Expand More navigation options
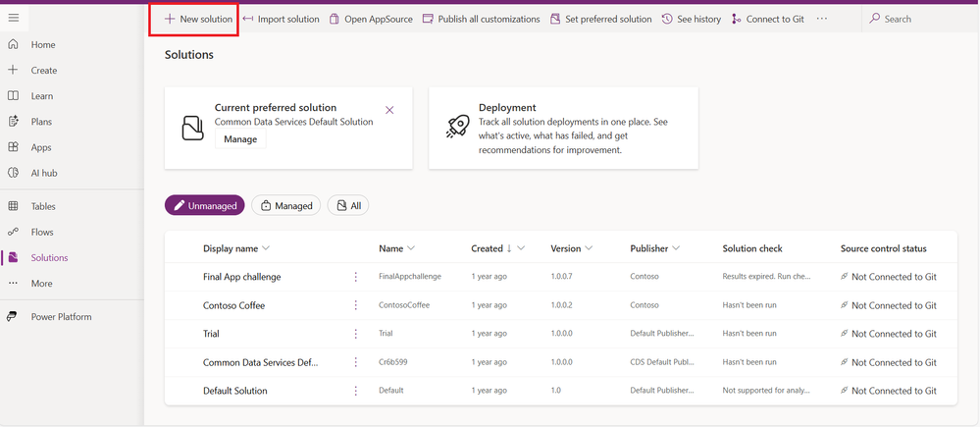The width and height of the screenshot is (980, 427). pyautogui.click(x=42, y=284)
